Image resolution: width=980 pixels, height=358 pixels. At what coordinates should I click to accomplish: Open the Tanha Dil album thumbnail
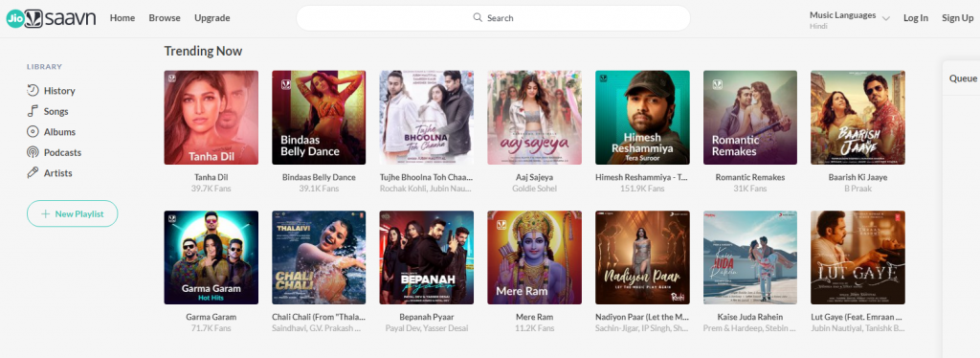tap(212, 118)
